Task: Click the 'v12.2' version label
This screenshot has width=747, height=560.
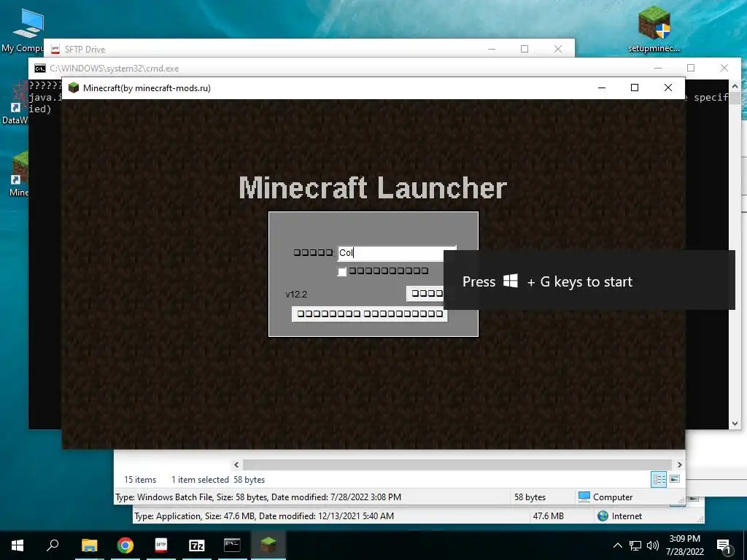Action: [296, 295]
